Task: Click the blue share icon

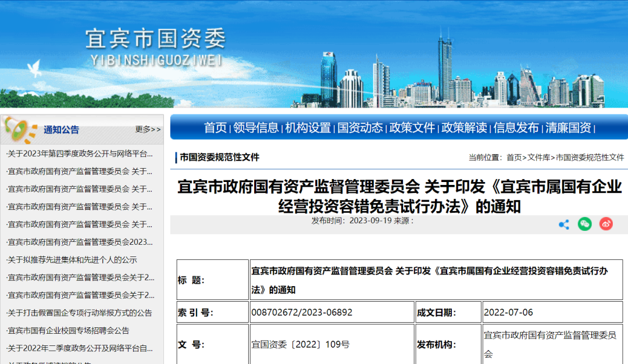Action: tap(564, 224)
